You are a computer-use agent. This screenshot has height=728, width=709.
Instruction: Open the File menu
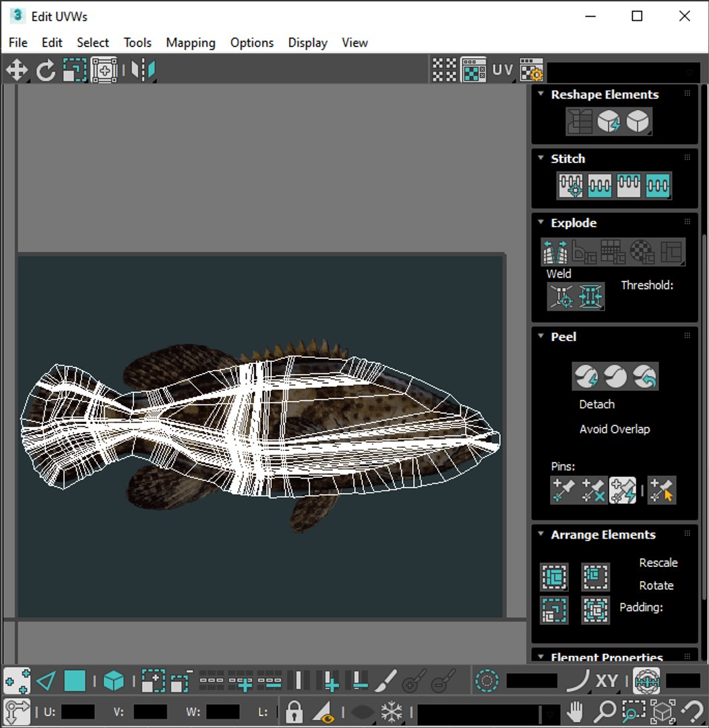(x=18, y=42)
